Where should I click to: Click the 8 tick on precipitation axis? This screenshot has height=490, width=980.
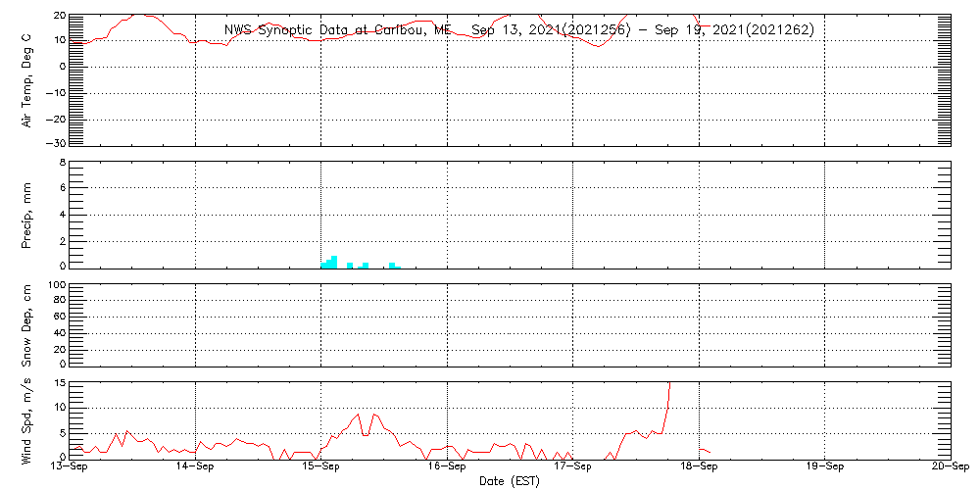click(62, 162)
